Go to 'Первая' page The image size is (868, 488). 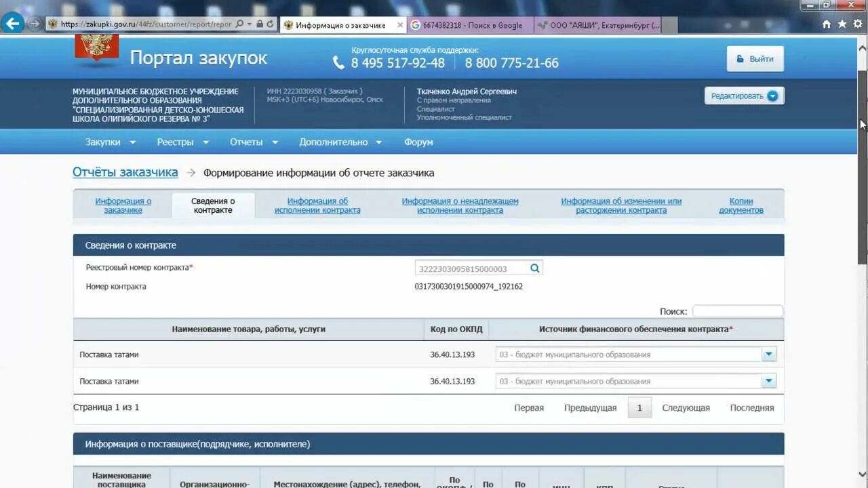pyautogui.click(x=529, y=408)
